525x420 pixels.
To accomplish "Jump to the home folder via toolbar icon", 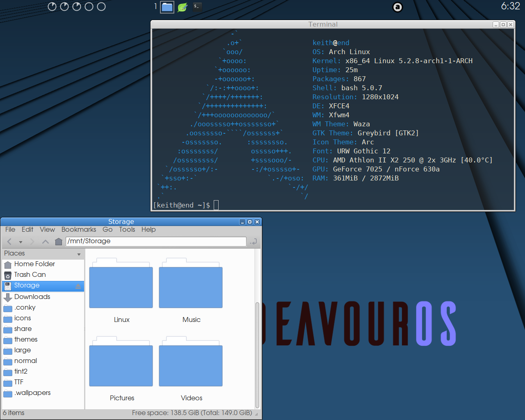I will click(59, 242).
